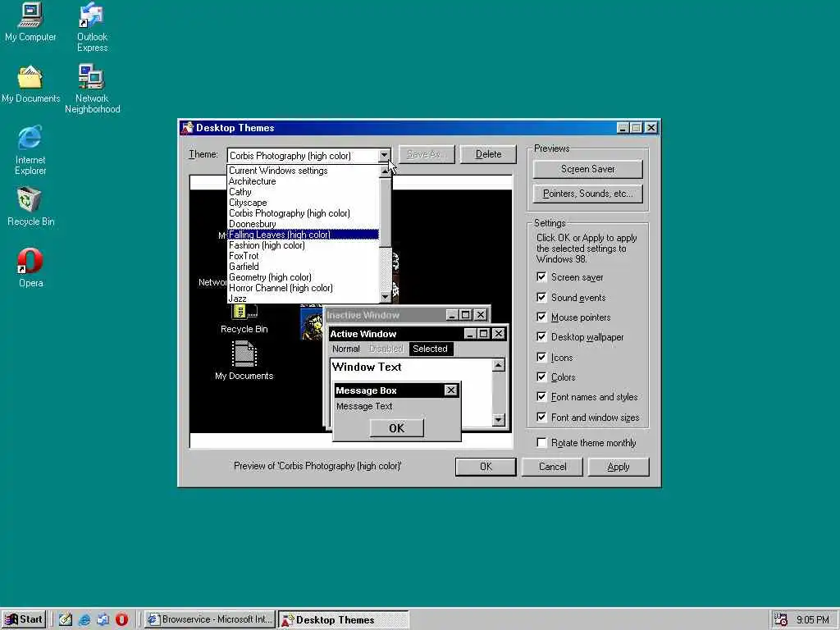Choose Cityscape theme from list
The width and height of the screenshot is (840, 630).
[x=303, y=203]
